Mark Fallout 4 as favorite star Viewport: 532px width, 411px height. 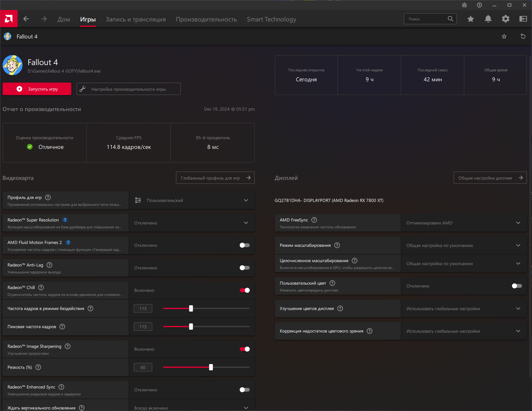click(504, 37)
